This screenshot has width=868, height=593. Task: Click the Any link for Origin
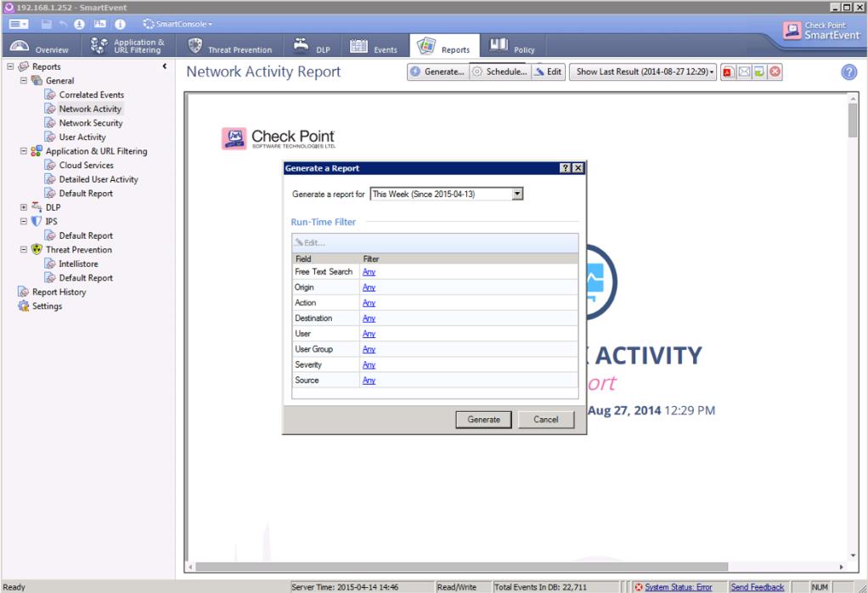tap(369, 287)
